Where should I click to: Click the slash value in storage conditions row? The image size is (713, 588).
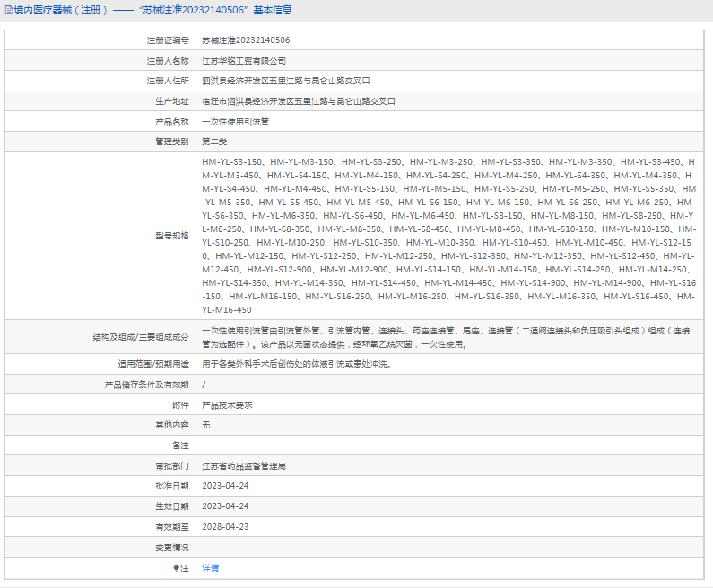click(204, 385)
